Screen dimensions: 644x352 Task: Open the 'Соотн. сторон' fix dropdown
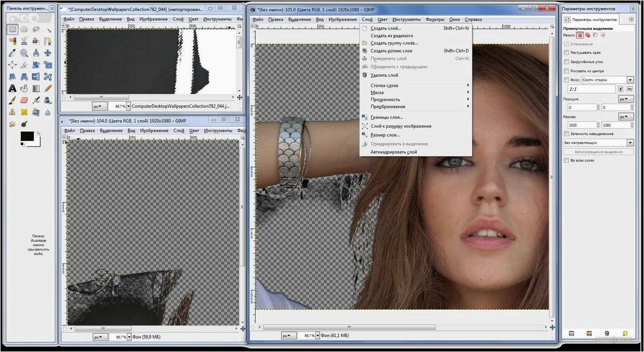pos(608,80)
